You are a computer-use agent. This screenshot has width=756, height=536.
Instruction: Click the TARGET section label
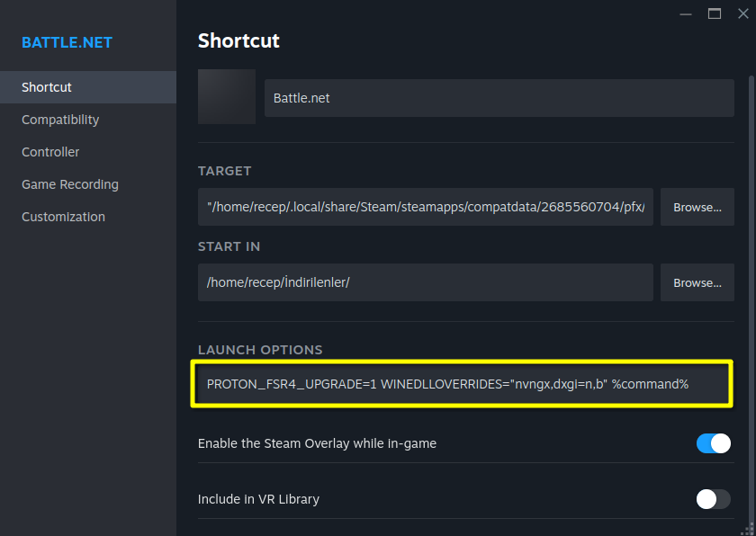225,171
